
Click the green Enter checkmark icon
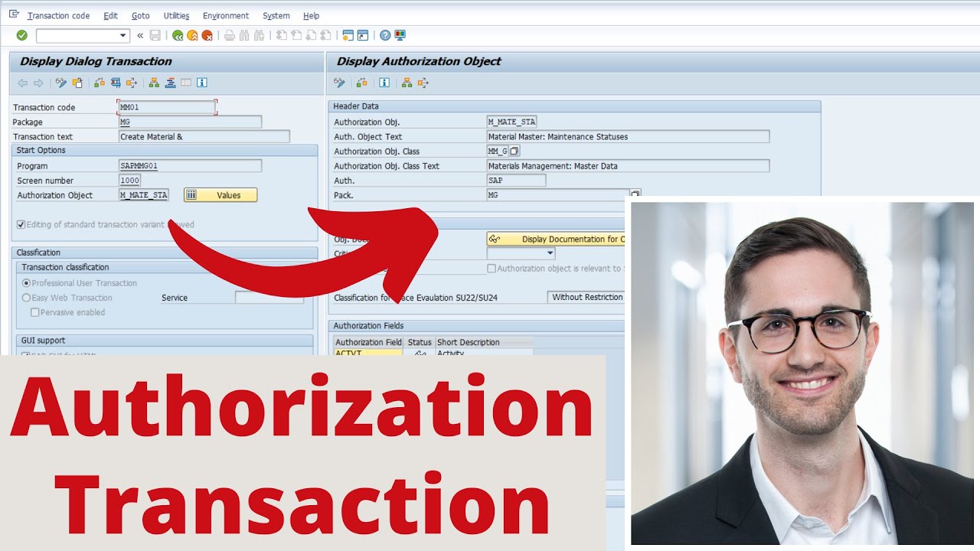point(21,35)
